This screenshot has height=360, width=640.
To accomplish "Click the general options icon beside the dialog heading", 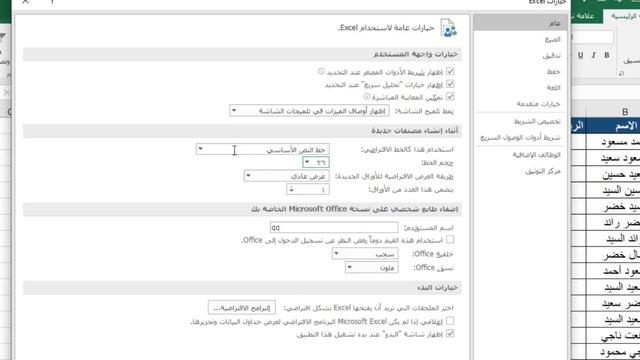I will (448, 28).
